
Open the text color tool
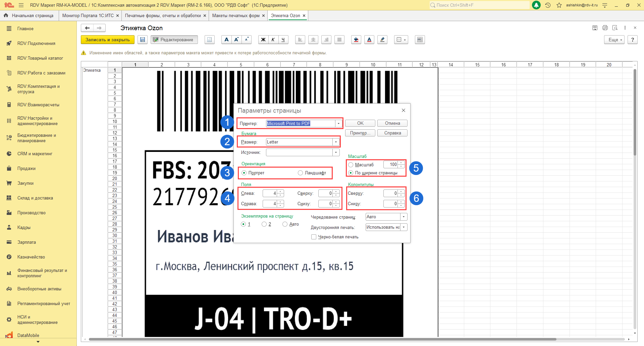(369, 40)
